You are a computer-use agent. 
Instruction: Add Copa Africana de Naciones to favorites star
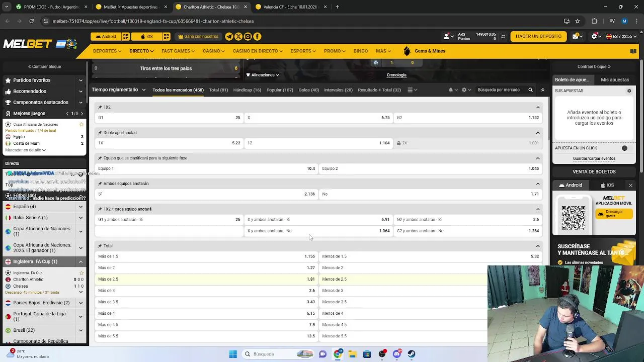tap(82, 124)
